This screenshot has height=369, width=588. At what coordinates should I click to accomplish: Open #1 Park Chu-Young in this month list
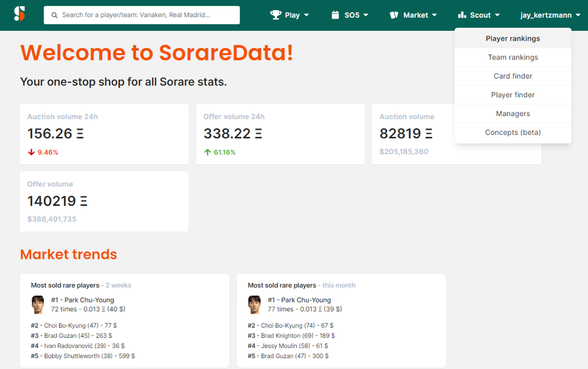[299, 300]
